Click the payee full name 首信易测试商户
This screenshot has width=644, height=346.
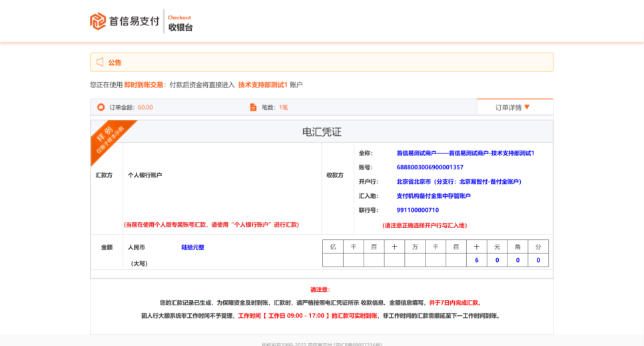[466, 153]
